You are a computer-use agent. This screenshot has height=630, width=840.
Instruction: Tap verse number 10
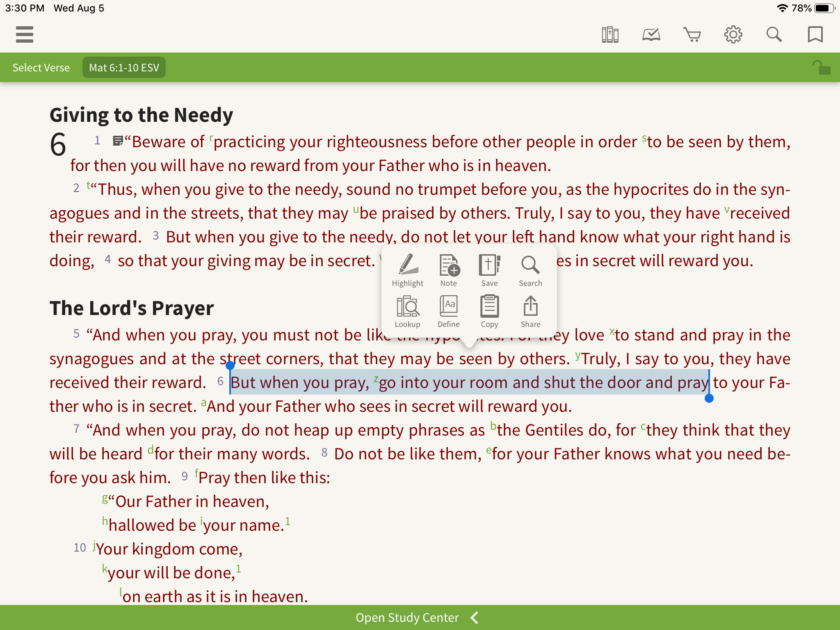[80, 548]
